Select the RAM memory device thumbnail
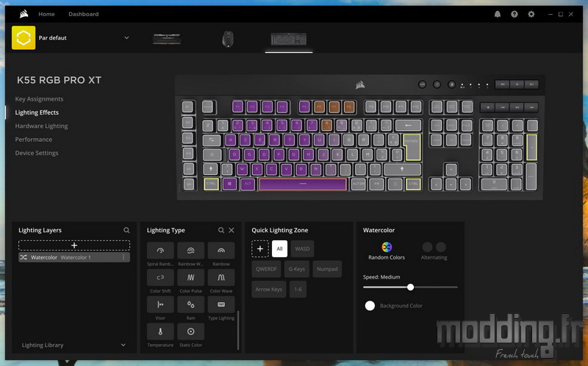Screen dimensions: 588x366 167,39
